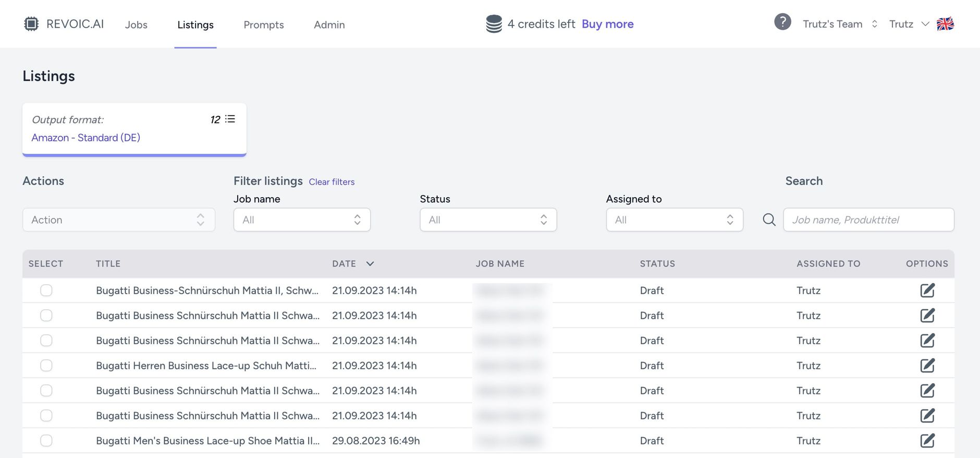This screenshot has width=980, height=458.
Task: Click '4 credits left' text
Action: pos(541,24)
